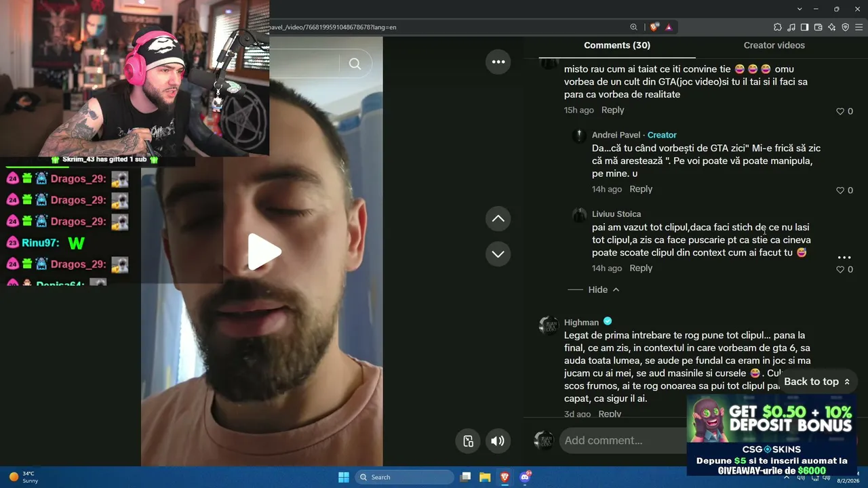868x488 pixels.
Task: Open the Brave Shields lion icon
Action: (654, 27)
